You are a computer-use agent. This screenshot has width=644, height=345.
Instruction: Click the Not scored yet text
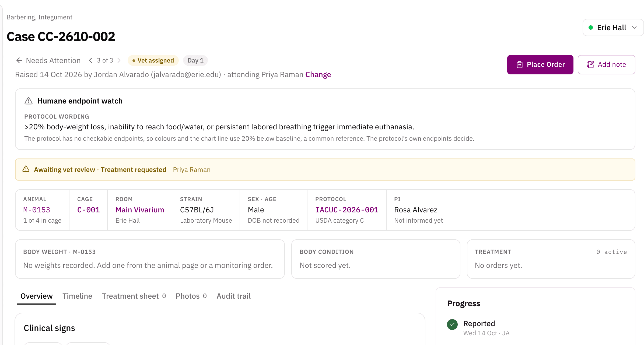[325, 265]
